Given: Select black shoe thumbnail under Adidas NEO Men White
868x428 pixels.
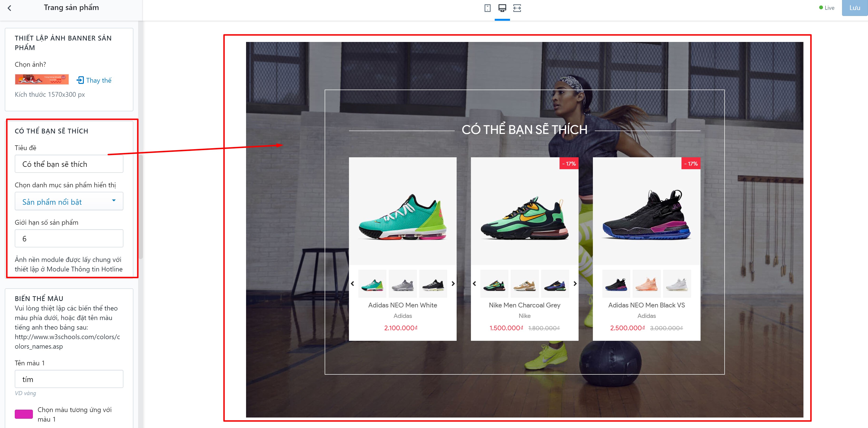Looking at the screenshot, I should pos(433,284).
